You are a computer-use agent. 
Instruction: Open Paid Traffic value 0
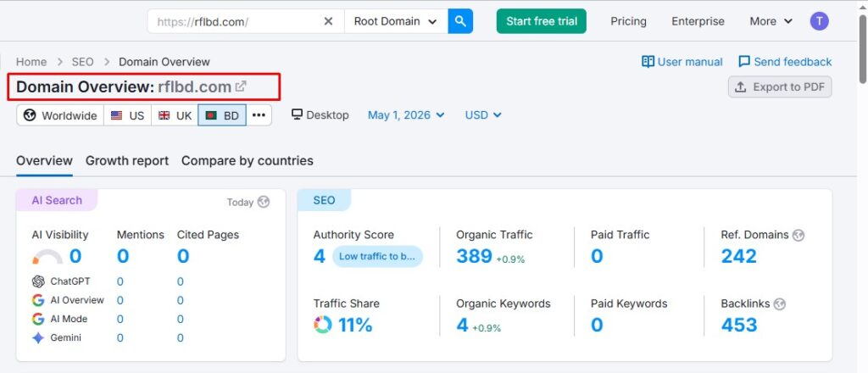pos(597,256)
